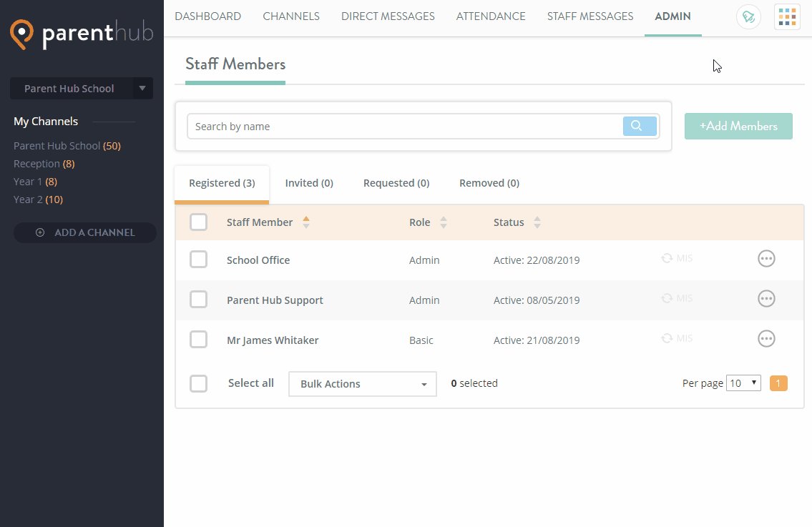The image size is (812, 527).
Task: Open the Year 1 (8) channel
Action: point(35,182)
